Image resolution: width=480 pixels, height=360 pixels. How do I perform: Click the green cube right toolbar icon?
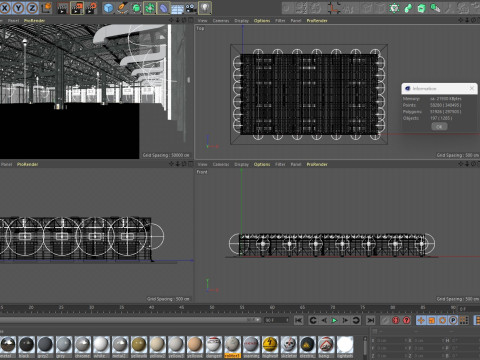pos(422,8)
